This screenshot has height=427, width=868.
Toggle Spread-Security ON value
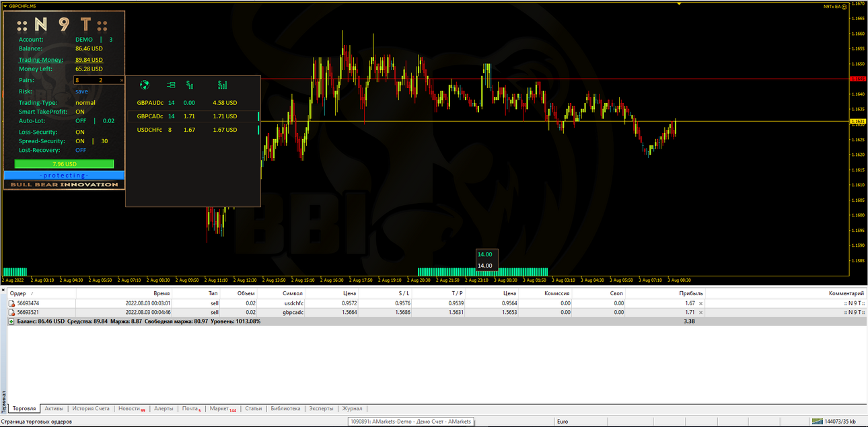(x=80, y=141)
